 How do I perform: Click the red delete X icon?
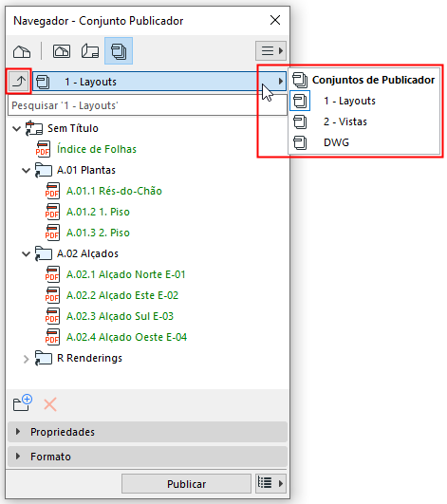50,404
